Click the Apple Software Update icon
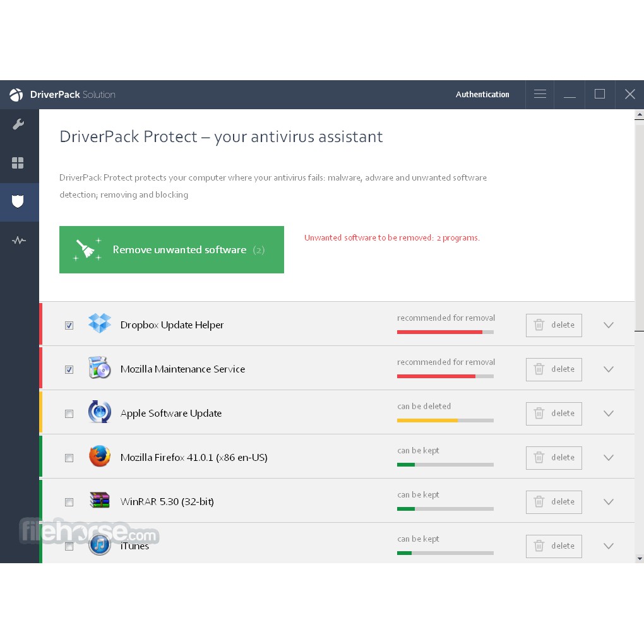The height and width of the screenshot is (644, 644). click(100, 412)
